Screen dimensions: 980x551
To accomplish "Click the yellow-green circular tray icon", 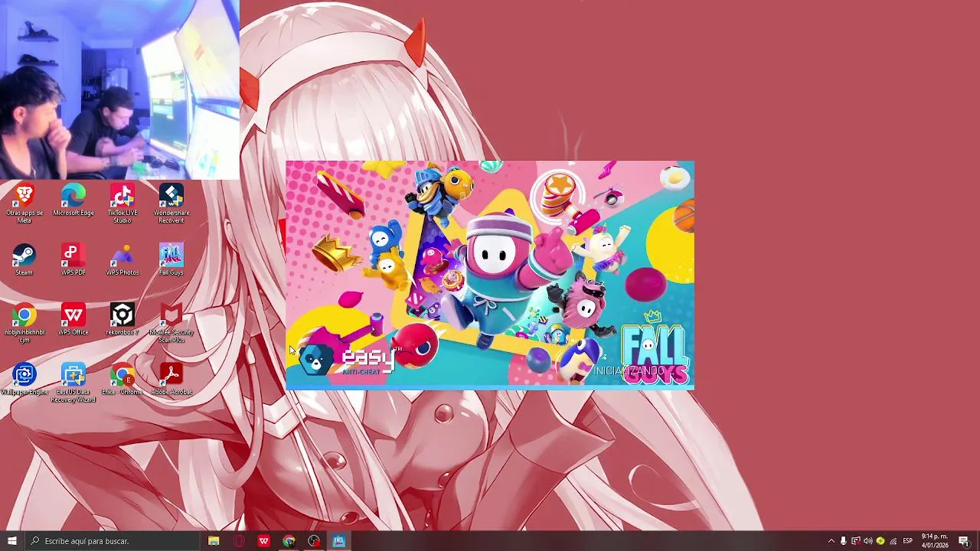I will [880, 541].
